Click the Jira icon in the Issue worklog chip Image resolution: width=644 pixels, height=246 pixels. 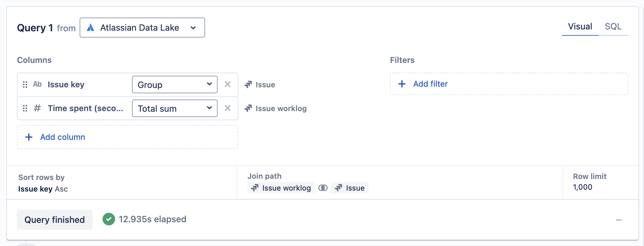point(255,188)
